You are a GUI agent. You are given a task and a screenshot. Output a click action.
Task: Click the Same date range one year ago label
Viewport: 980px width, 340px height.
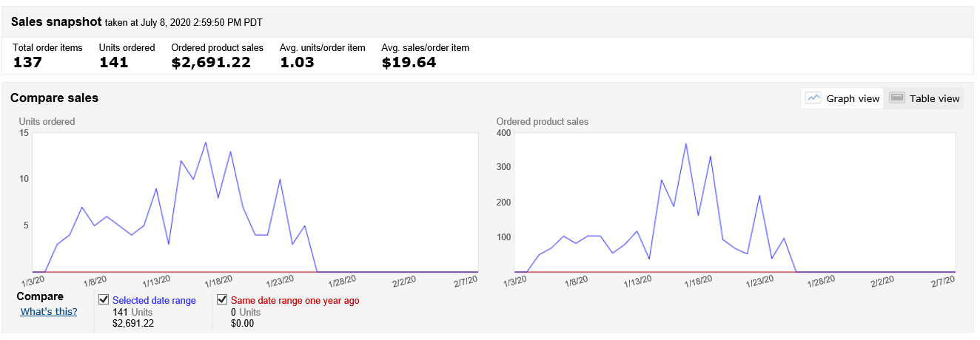295,301
